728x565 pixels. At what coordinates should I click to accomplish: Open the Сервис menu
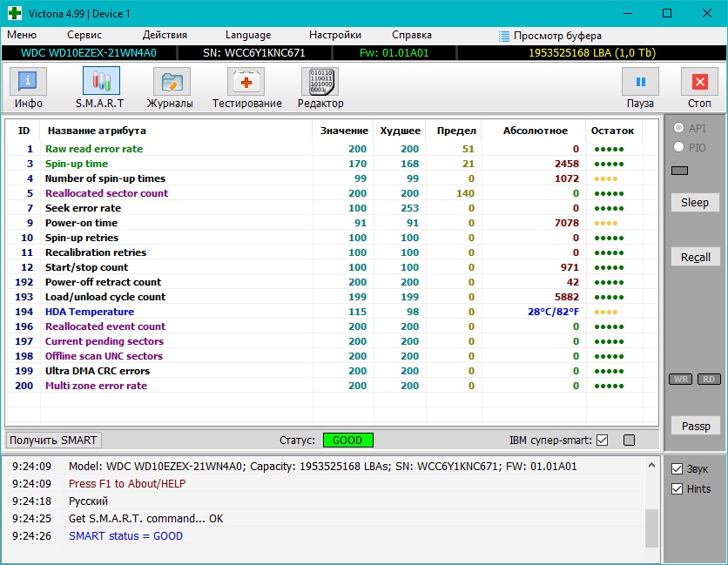(x=84, y=35)
